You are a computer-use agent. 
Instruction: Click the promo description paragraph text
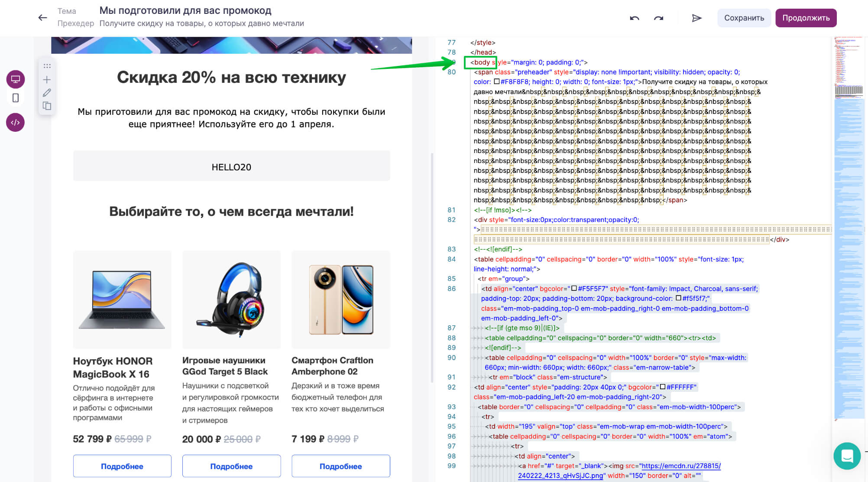click(231, 118)
